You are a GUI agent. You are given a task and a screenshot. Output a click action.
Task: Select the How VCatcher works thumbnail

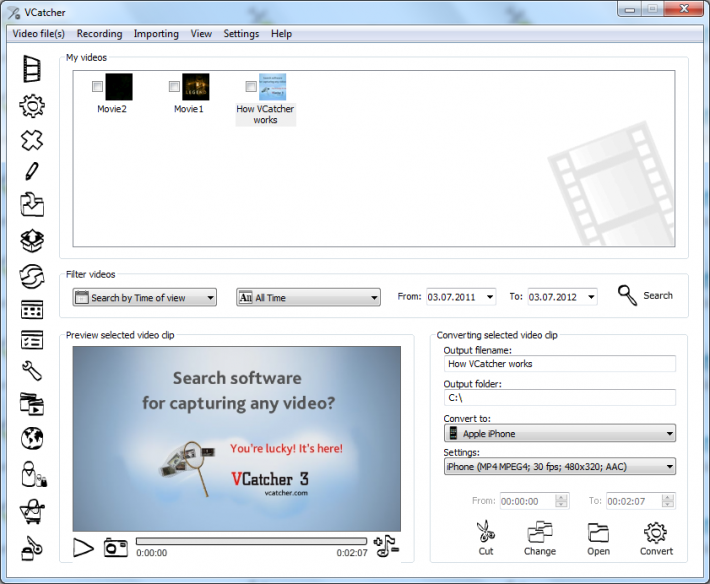[x=273, y=87]
